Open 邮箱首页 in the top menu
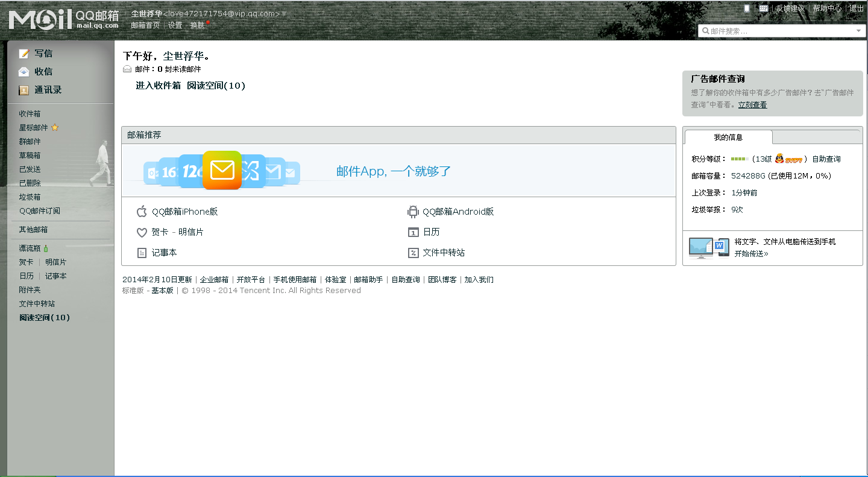This screenshot has width=868, height=477. point(145,25)
